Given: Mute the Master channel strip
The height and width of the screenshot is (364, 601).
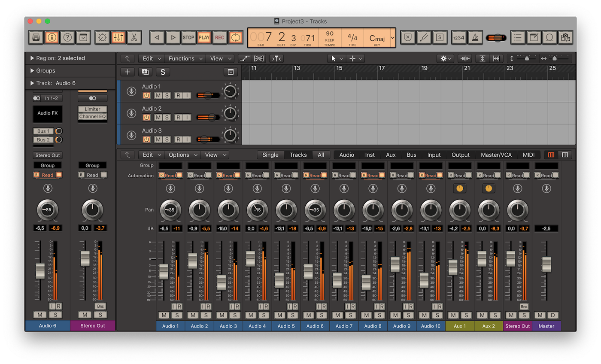Looking at the screenshot, I should click(540, 315).
